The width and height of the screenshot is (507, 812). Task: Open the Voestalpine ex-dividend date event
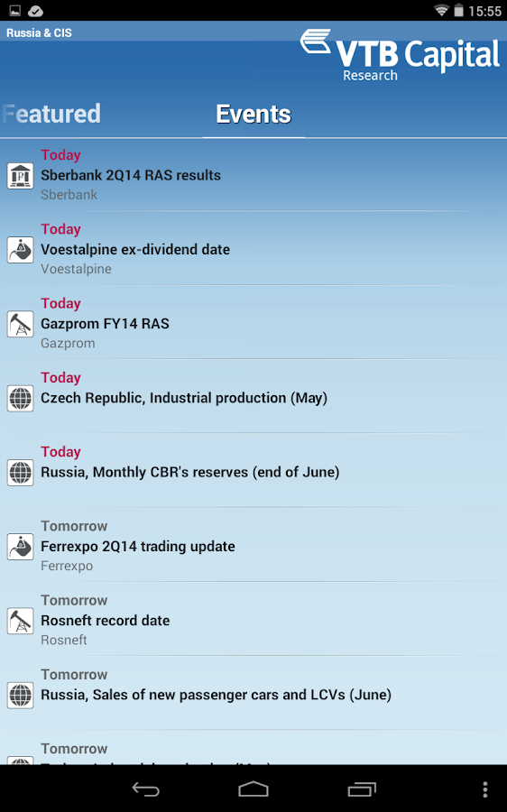[253, 249]
